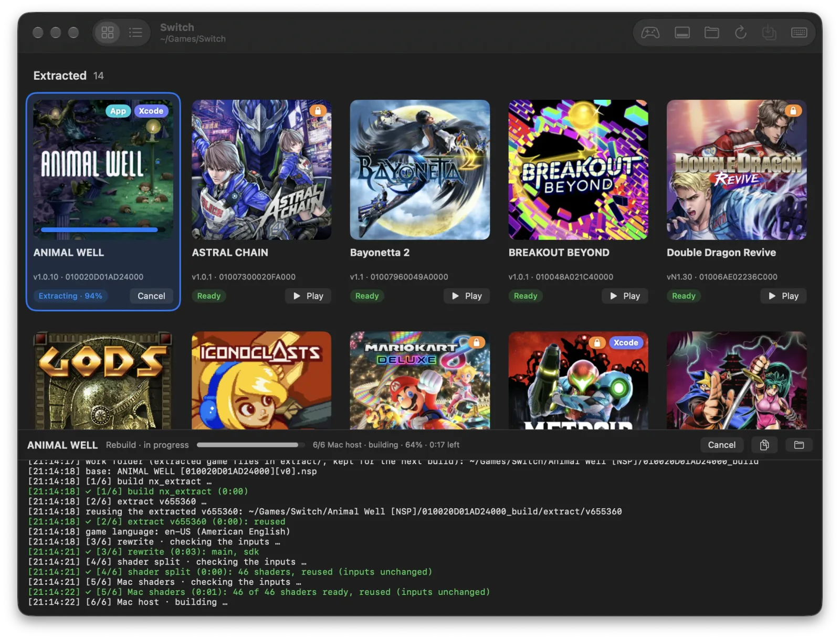Screen dimensions: 840x639
Task: Copy the ANIMAL WELL build log
Action: pos(764,445)
